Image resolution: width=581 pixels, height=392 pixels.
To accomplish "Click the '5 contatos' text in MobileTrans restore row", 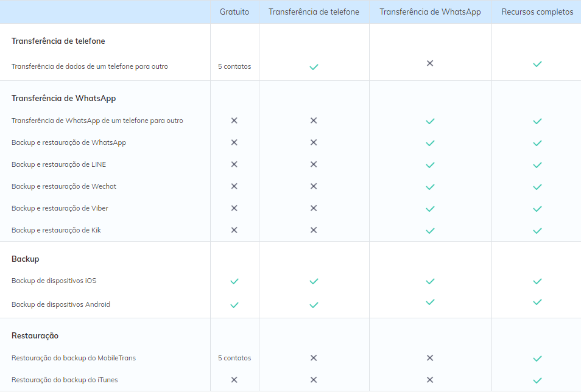I will [x=234, y=358].
